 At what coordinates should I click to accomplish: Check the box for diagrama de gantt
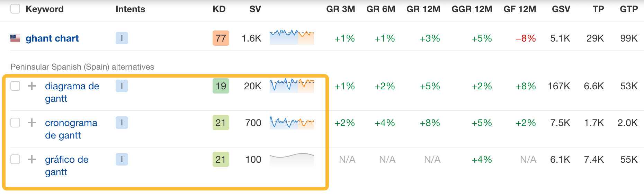point(15,86)
